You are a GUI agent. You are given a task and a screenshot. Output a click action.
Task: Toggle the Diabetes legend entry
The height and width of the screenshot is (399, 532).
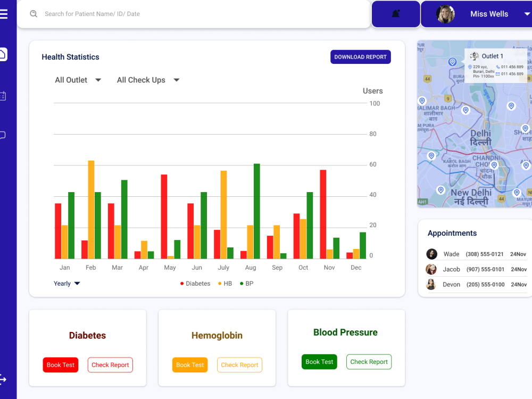(195, 284)
